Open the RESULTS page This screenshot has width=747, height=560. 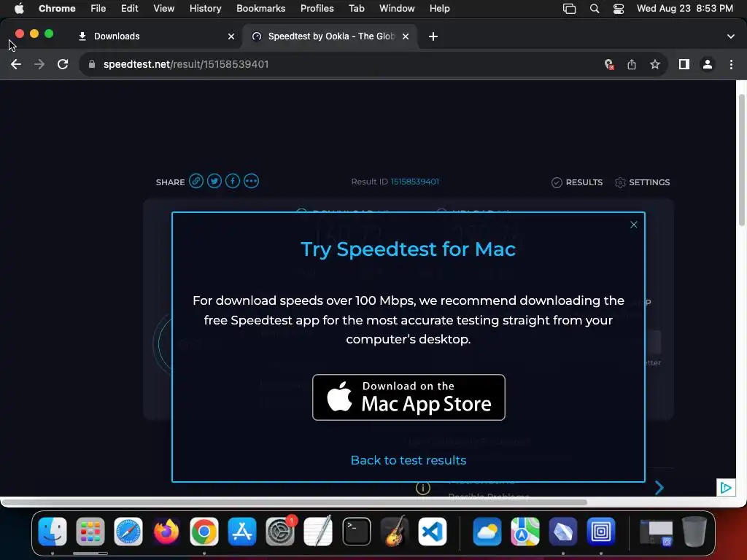click(x=577, y=182)
